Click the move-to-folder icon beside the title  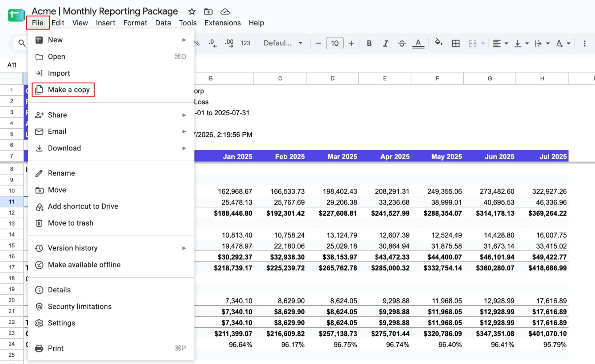(x=208, y=12)
